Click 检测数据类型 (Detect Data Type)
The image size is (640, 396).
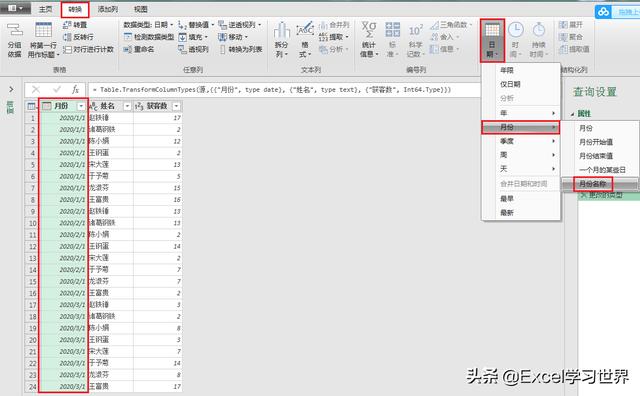149,37
